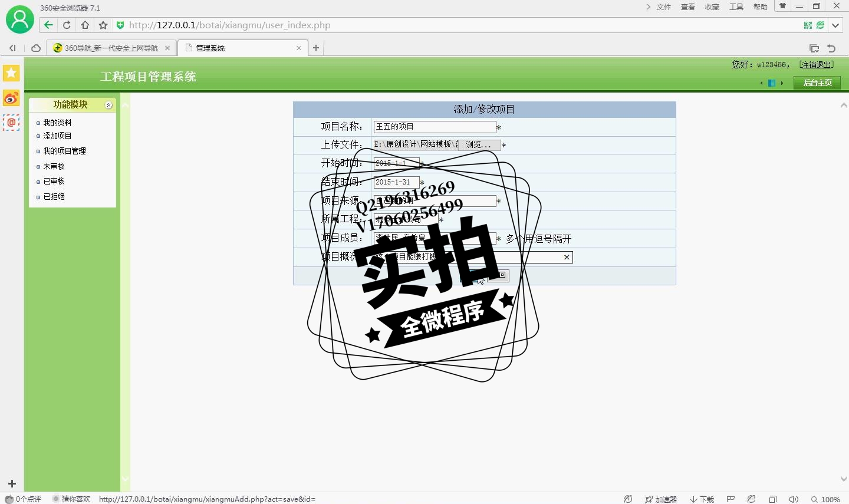Open 未审核 list in sidebar
This screenshot has height=504, width=849.
pos(54,166)
